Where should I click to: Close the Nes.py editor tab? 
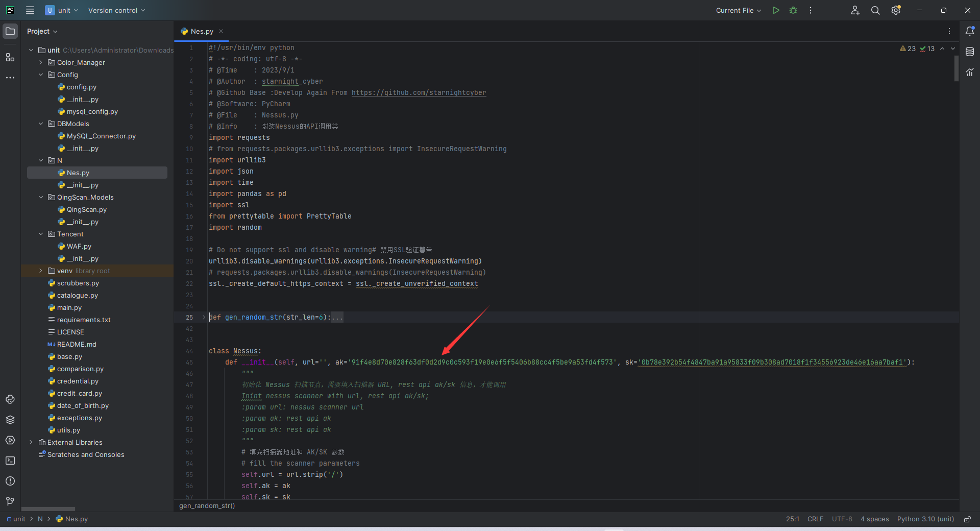click(x=221, y=31)
